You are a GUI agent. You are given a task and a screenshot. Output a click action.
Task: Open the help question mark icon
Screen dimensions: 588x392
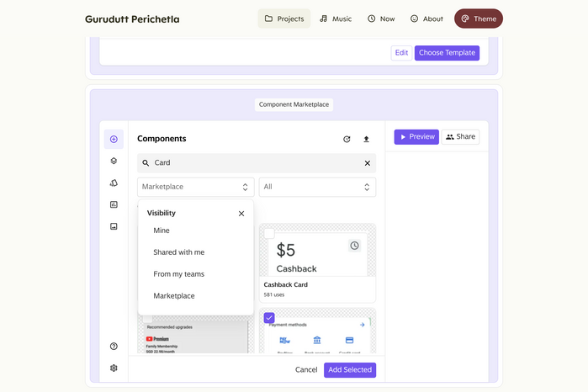tap(114, 346)
